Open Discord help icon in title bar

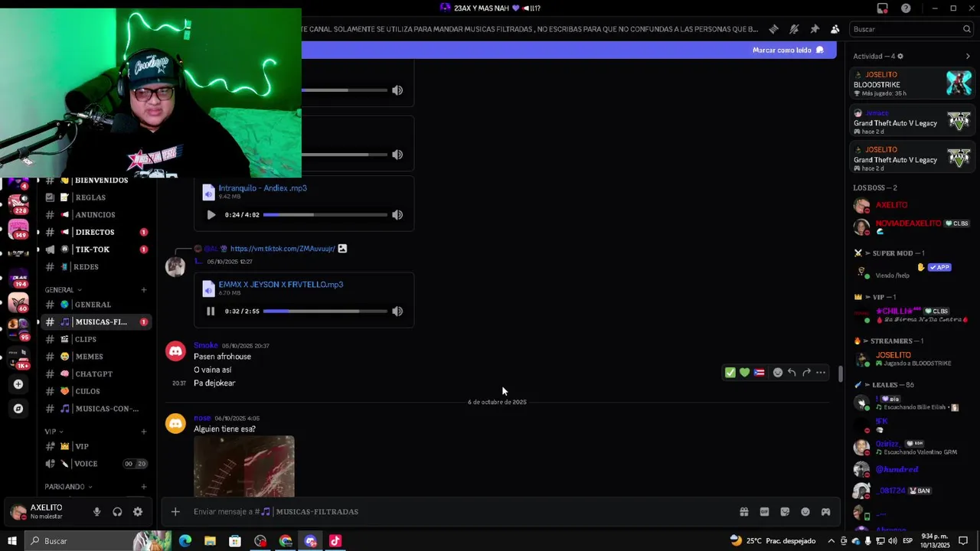(x=906, y=8)
